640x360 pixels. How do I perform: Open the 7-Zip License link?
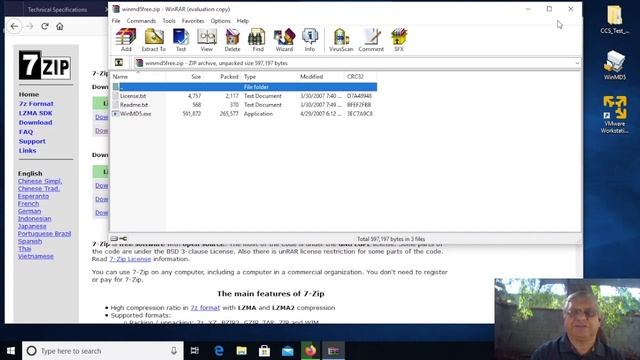[x=130, y=259]
